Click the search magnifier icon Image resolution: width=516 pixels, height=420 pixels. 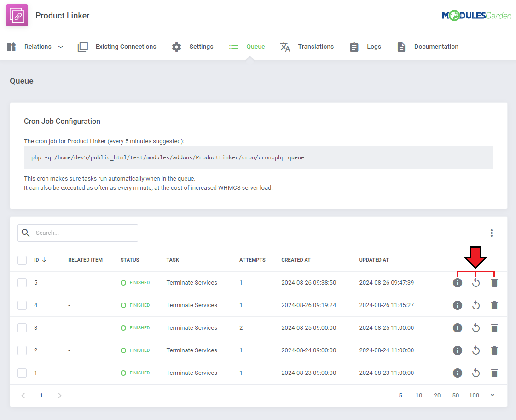26,233
